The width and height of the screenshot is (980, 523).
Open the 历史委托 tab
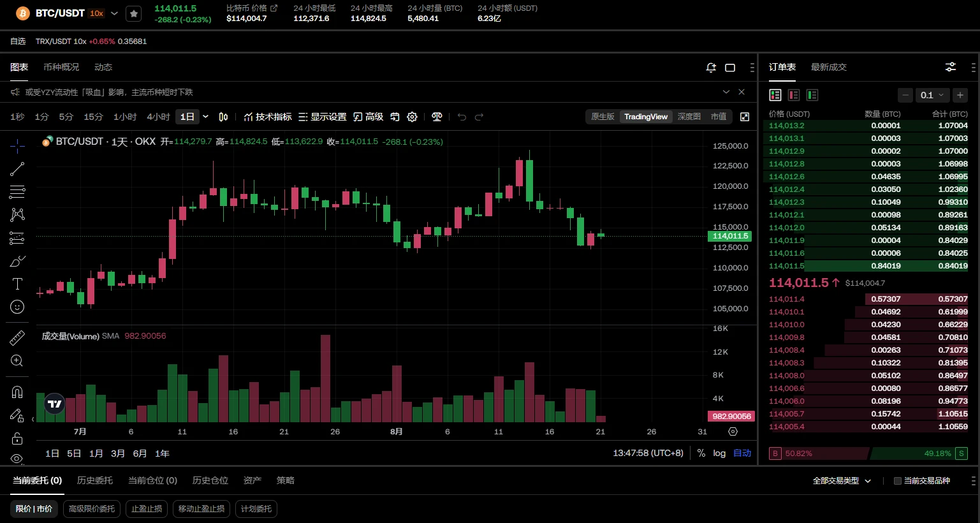[x=95, y=480]
